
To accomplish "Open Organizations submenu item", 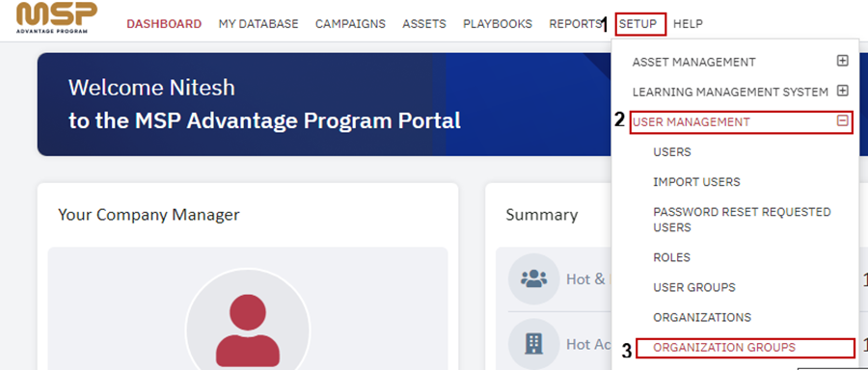I will [702, 317].
